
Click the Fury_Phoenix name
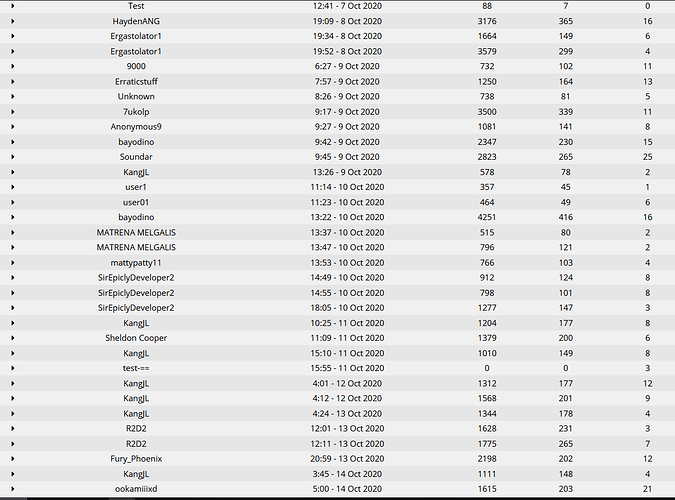click(136, 459)
